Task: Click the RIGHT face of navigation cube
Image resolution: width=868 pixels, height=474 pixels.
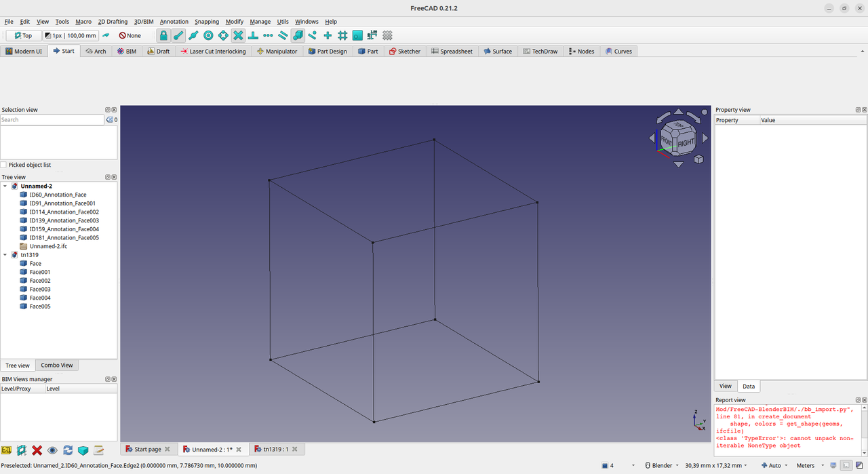Action: coord(686,143)
